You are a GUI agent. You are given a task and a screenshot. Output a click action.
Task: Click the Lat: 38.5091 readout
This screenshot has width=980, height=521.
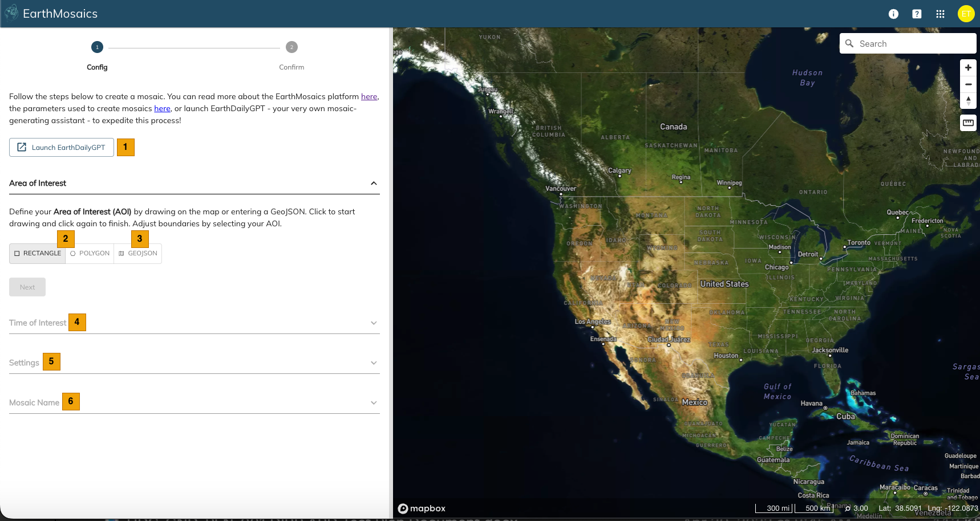[900, 508]
